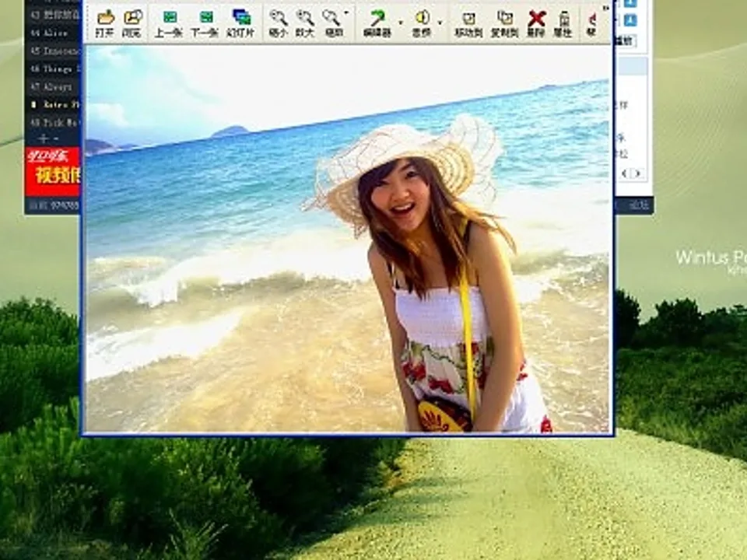The width and height of the screenshot is (747, 560).
Task: Delete the image with red X icon
Action: [537, 22]
